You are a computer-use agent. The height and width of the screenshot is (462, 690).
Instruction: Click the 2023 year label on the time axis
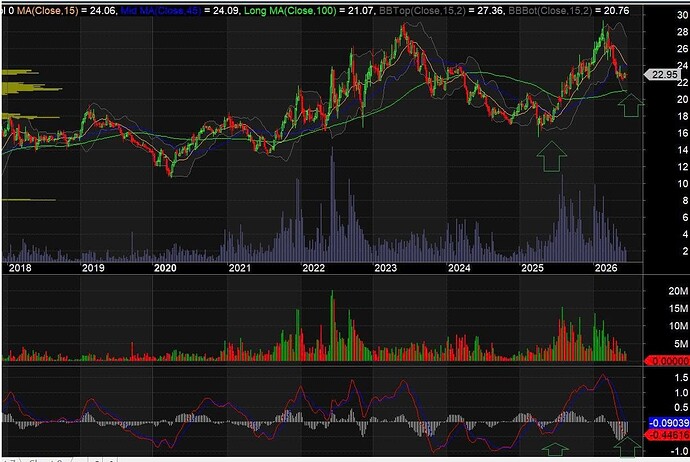[385, 268]
